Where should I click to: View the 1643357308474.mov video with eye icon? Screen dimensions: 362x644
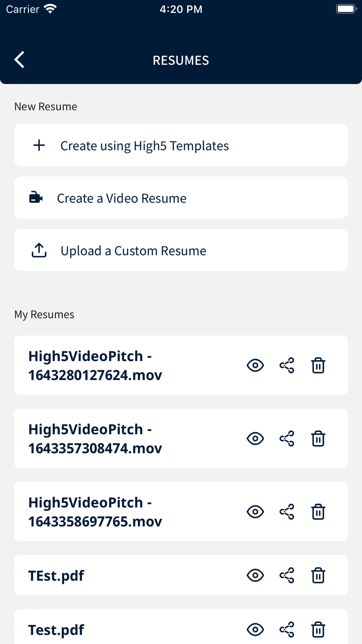[255, 439]
